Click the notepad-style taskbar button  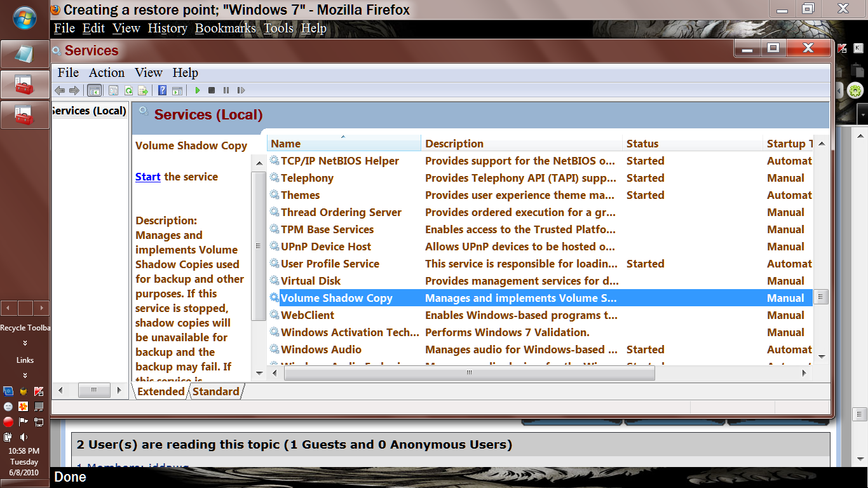pyautogui.click(x=24, y=55)
